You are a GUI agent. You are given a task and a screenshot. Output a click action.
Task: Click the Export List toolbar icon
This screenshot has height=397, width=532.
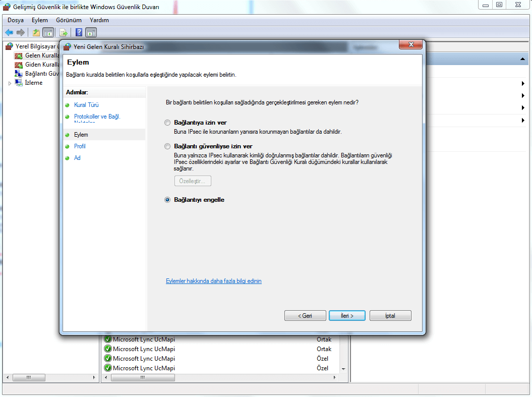pyautogui.click(x=64, y=32)
